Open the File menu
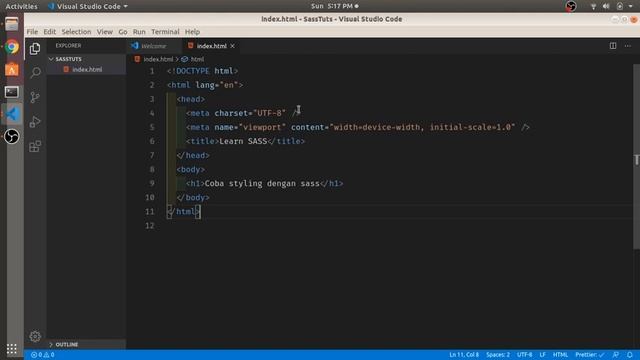This screenshot has width=640, height=360. (32, 32)
